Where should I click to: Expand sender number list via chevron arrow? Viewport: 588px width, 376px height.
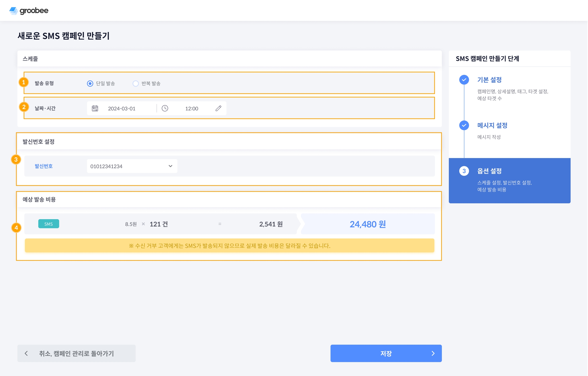coord(170,166)
